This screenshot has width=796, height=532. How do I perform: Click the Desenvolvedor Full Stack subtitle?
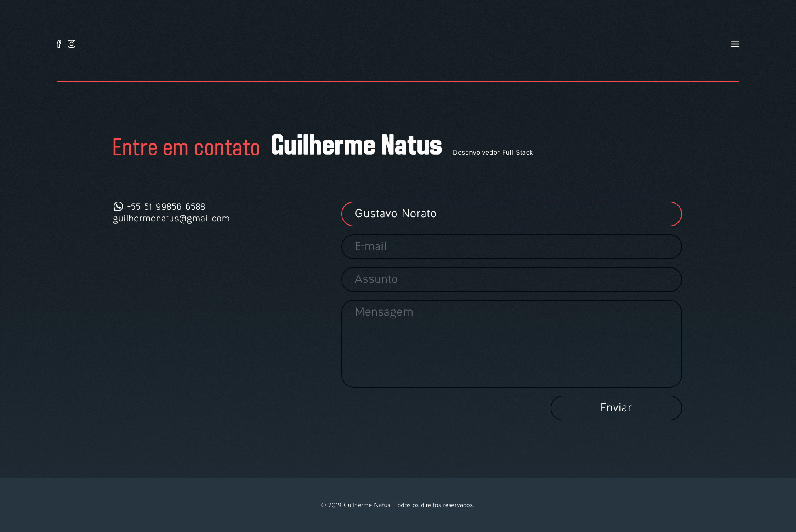(x=493, y=153)
